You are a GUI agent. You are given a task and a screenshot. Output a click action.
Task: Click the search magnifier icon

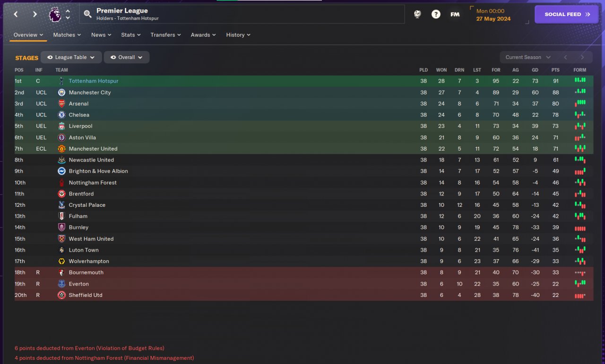point(87,14)
